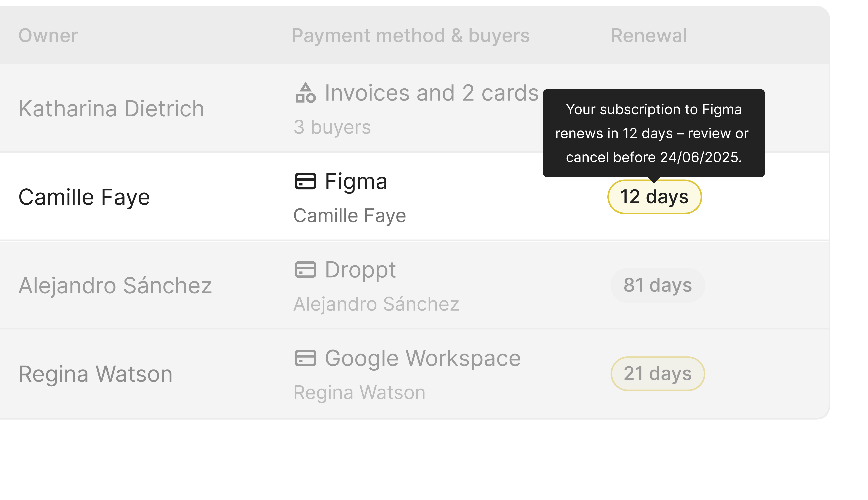This screenshot has height=500, width=868.
Task: Click the Invoices and 2 cards label
Action: point(431,93)
